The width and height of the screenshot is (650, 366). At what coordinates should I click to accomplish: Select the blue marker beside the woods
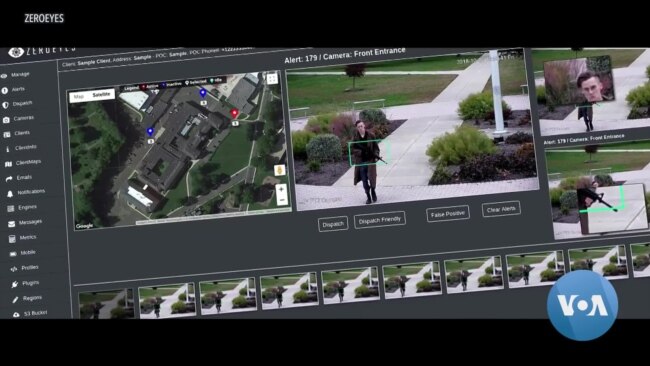150,132
